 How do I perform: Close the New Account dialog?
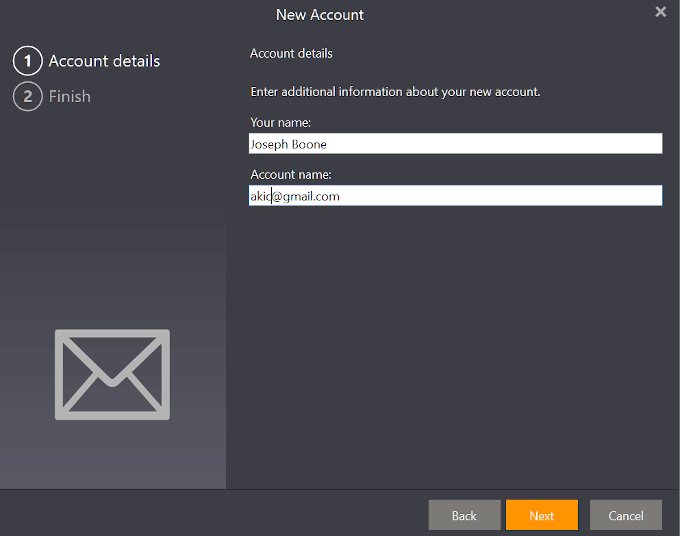[x=660, y=12]
